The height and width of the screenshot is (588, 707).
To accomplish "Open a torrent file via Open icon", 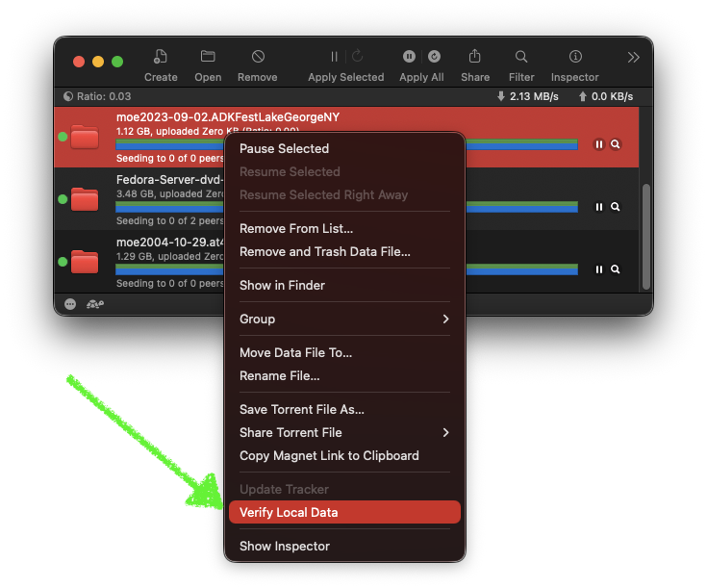I will click(208, 58).
